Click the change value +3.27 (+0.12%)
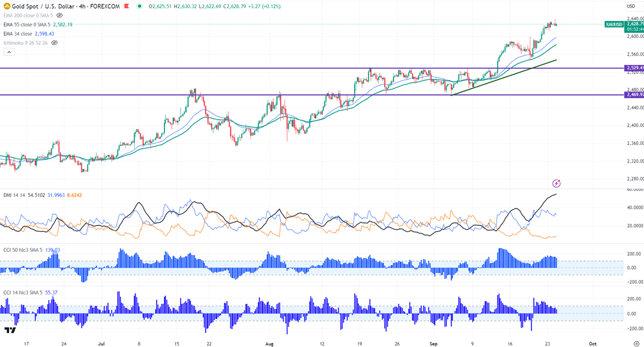The image size is (644, 347). click(x=264, y=6)
